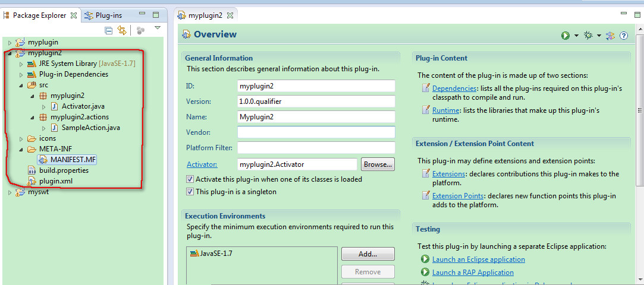
Task: Open dropdown next to Debug icon
Action: tap(599, 36)
